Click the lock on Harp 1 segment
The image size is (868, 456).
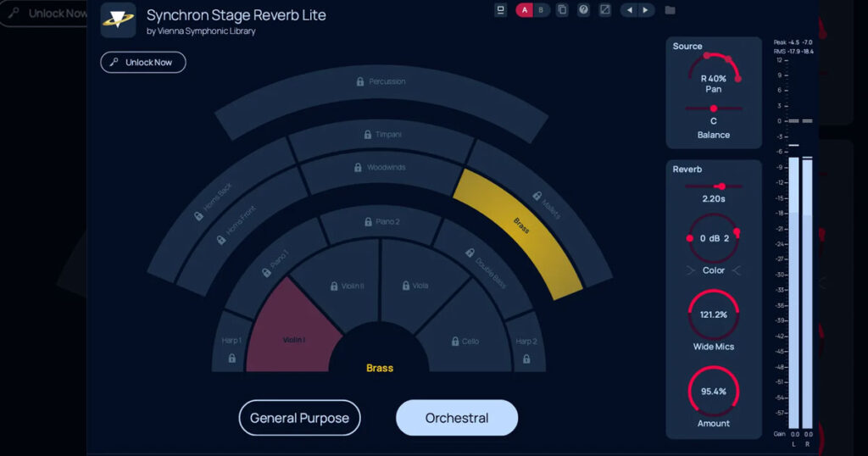[232, 359]
